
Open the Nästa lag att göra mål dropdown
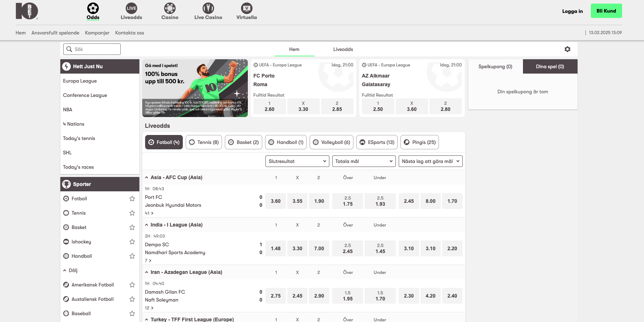click(431, 161)
